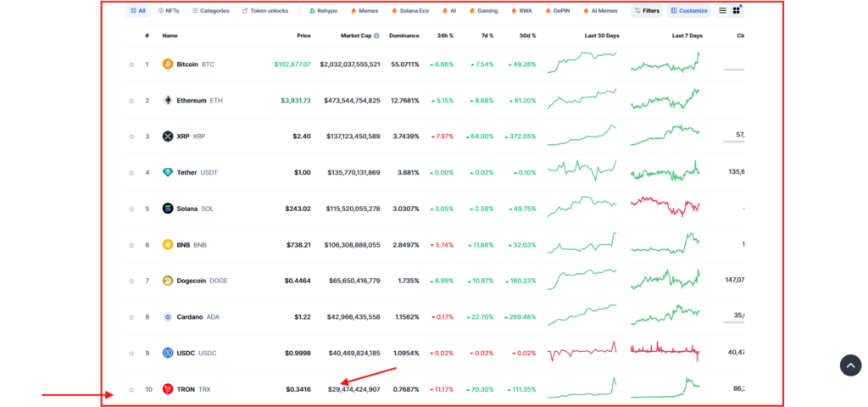This screenshot has width=868, height=407.
Task: Click the BNB logo icon
Action: 168,245
